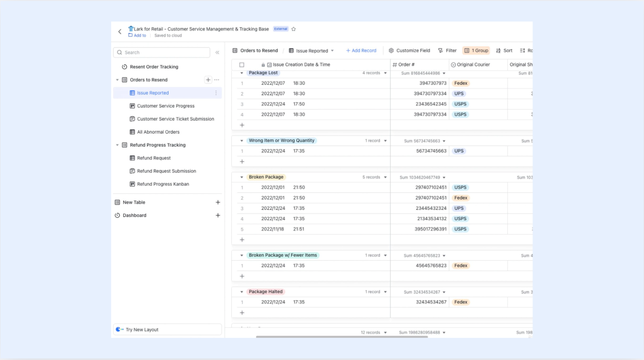The width and height of the screenshot is (644, 360).
Task: Open the Sort options
Action: pos(504,51)
